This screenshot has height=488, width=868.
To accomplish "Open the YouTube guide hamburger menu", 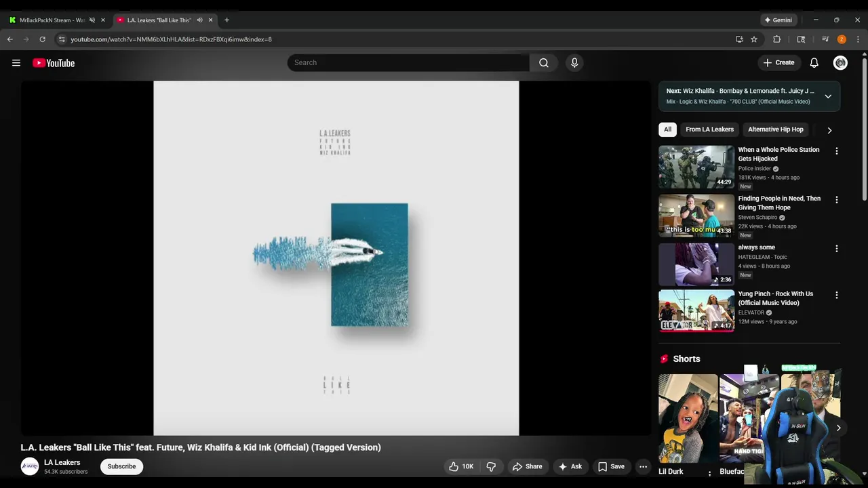I will coord(16,63).
